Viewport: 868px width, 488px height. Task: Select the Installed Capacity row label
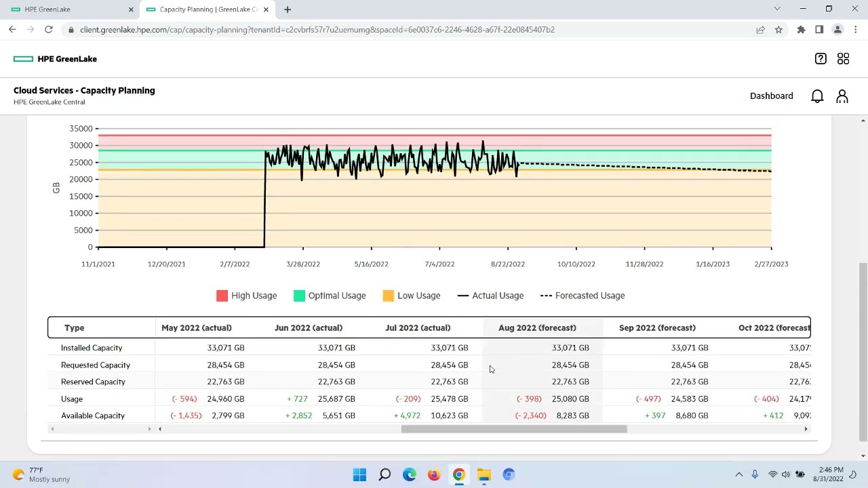point(92,348)
